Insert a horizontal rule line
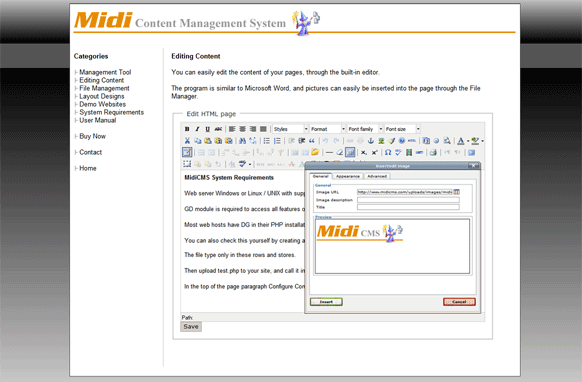Image resolution: width=582 pixels, height=382 pixels. [x=329, y=152]
